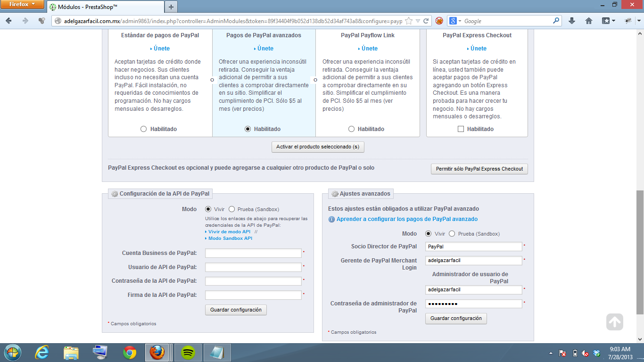The height and width of the screenshot is (362, 644).
Task: Bookmark this page with the star icon
Action: click(409, 21)
